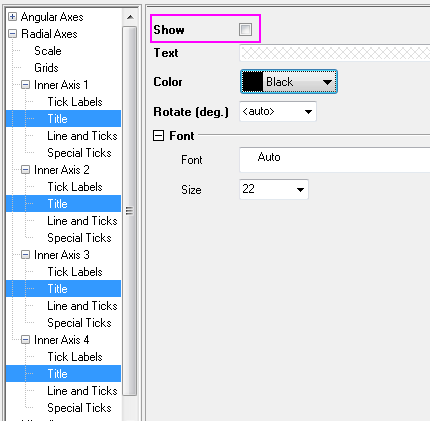Click the Radial Axes tree label

pos(49,34)
